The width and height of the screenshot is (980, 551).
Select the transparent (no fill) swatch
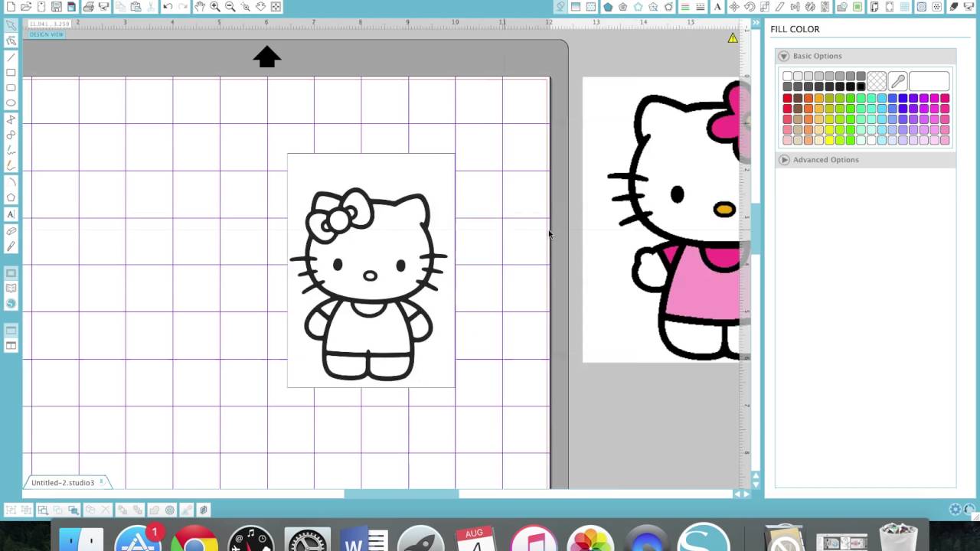[x=877, y=80]
